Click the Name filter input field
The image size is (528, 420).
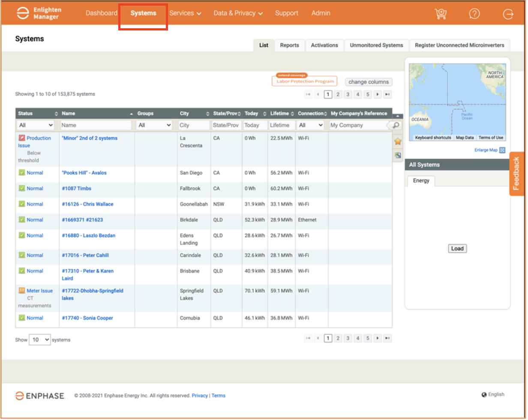click(x=96, y=125)
